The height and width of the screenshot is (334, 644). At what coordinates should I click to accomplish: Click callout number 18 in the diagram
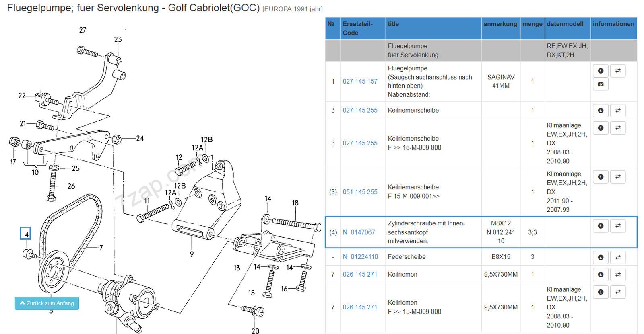(x=295, y=203)
